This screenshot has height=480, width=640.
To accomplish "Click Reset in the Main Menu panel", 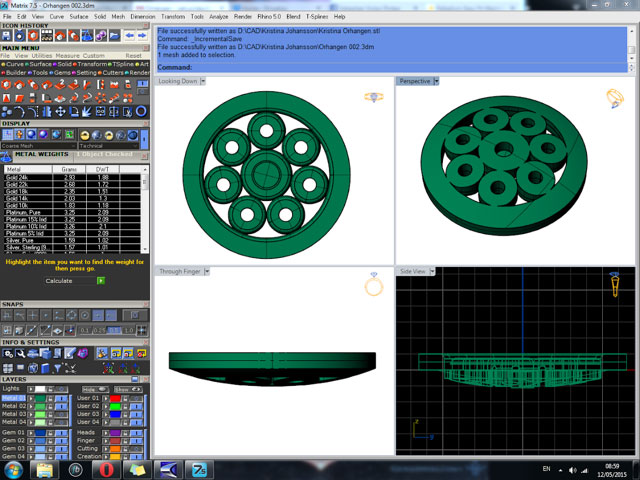I will (x=133, y=56).
